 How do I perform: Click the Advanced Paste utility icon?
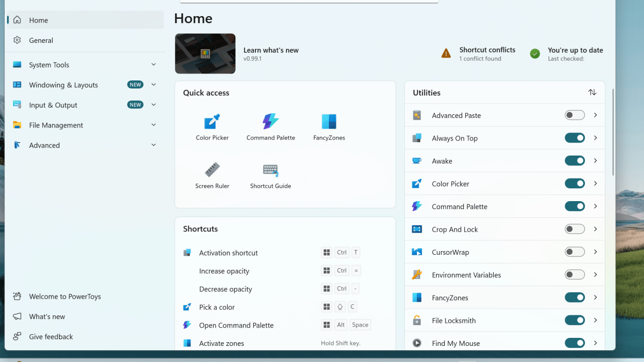[x=417, y=115]
